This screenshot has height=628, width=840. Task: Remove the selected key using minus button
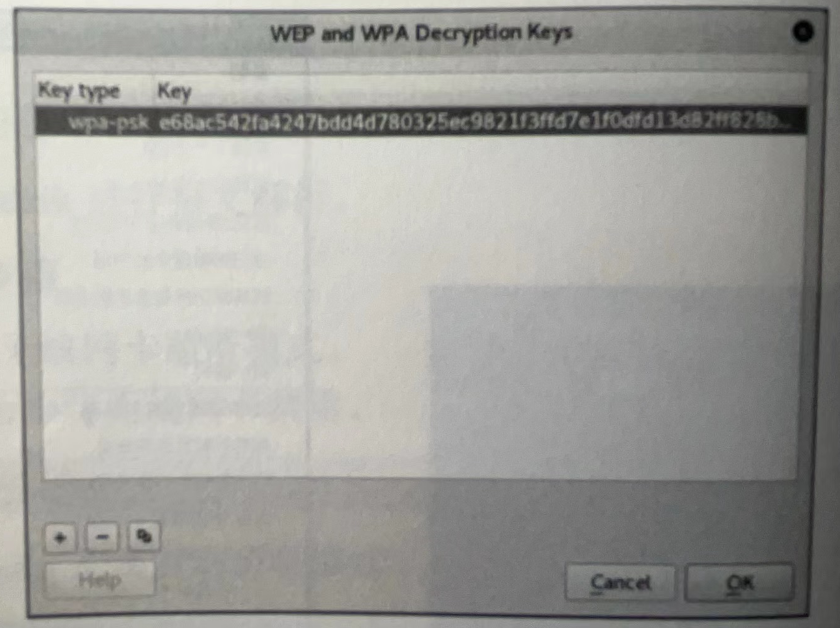[102, 537]
